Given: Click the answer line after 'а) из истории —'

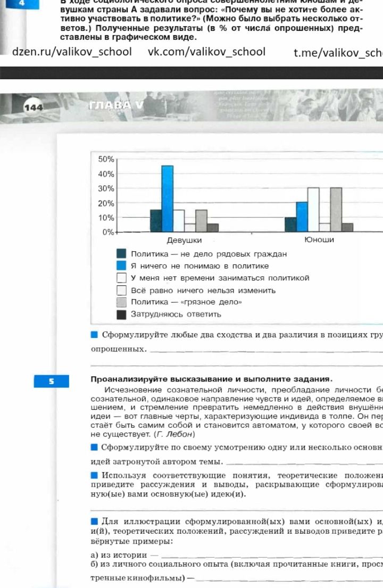Looking at the screenshot, I should click(272, 557).
